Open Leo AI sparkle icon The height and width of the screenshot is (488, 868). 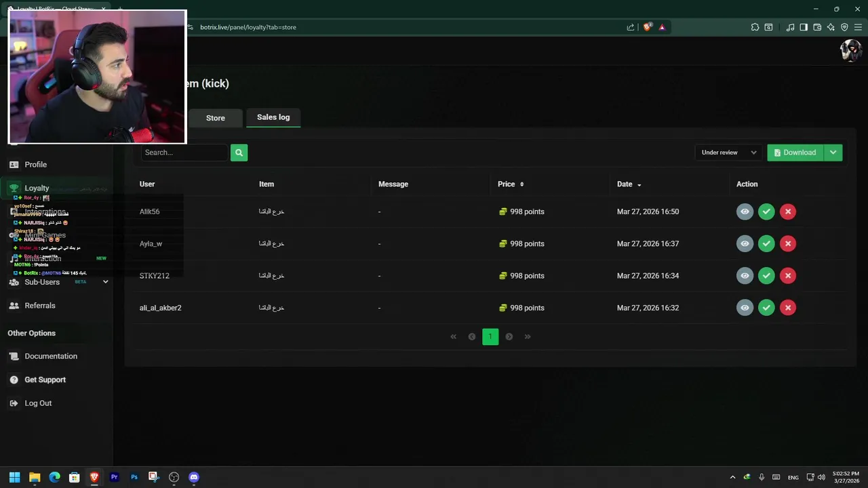(x=831, y=27)
